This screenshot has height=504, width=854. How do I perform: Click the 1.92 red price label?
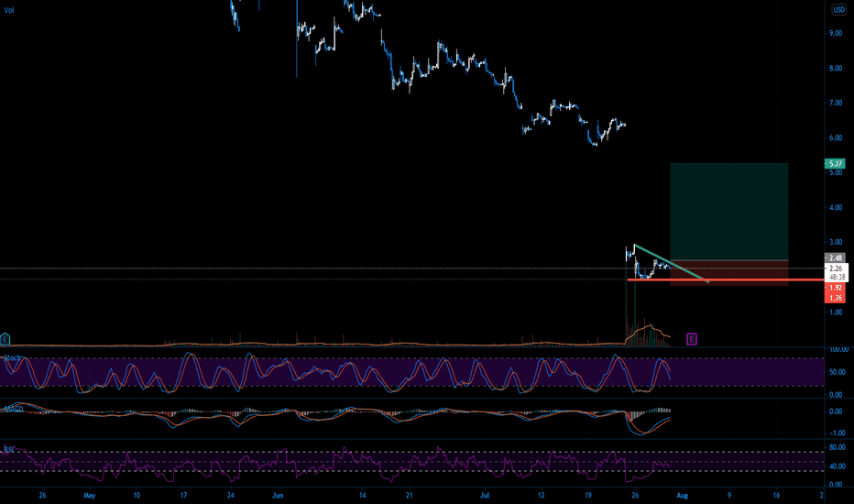point(836,288)
